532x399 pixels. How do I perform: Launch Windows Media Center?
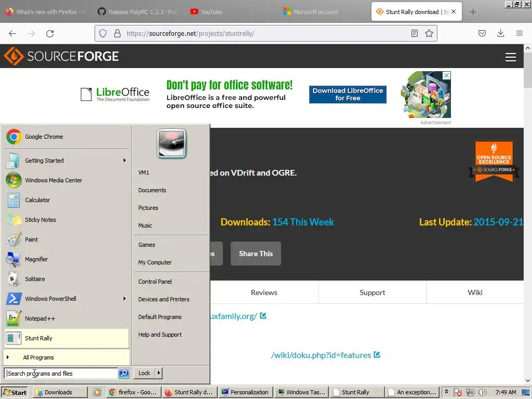(66, 180)
